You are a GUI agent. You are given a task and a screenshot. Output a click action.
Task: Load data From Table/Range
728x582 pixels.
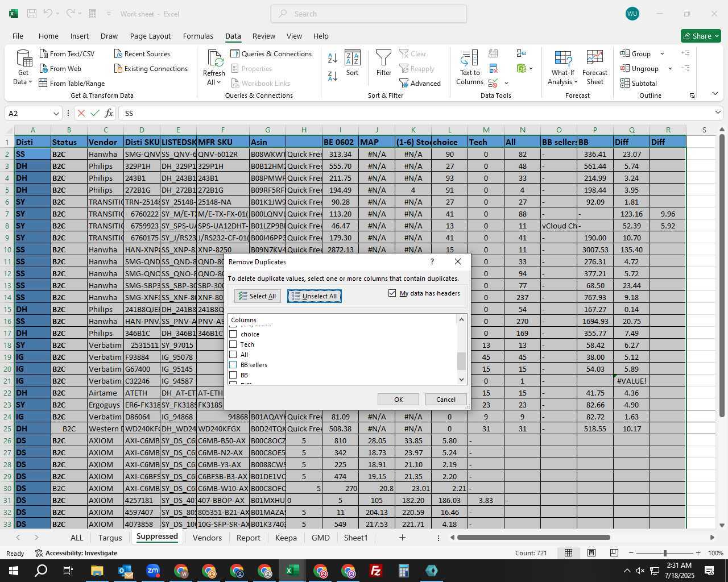pos(72,83)
